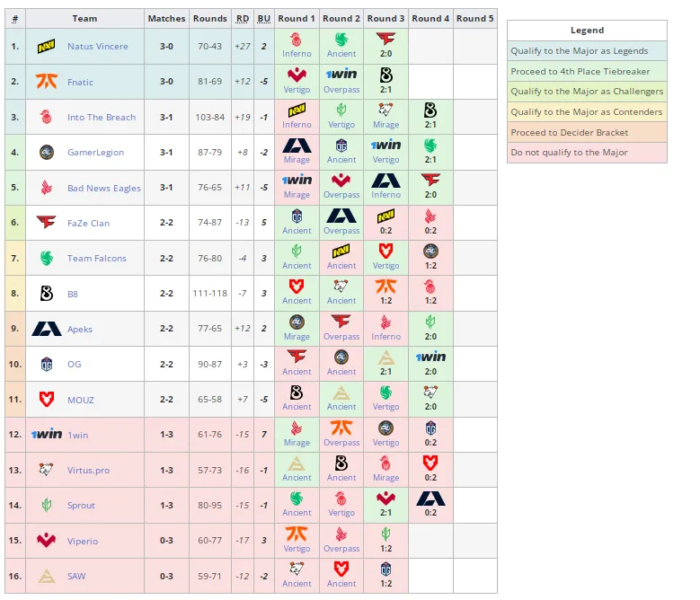The width and height of the screenshot is (700, 600).
Task: Click the FaZe Clan logo in row 6
Action: click(x=47, y=222)
